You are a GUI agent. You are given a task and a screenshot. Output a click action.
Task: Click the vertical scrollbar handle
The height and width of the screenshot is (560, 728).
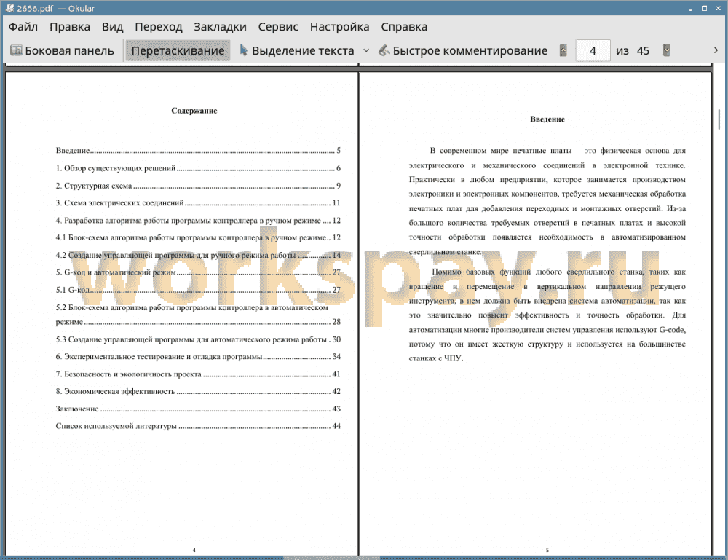coord(719,119)
